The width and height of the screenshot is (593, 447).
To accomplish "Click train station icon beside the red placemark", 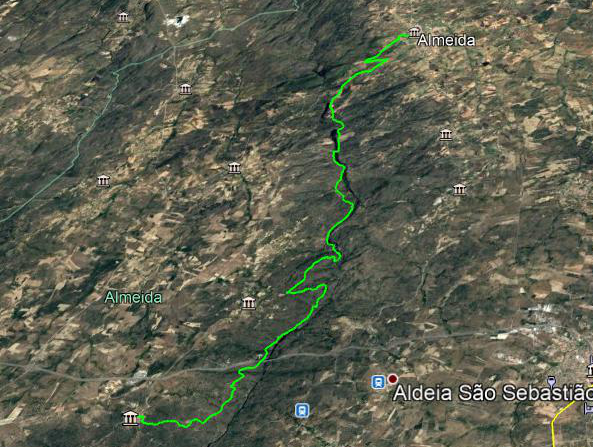I will click(378, 382).
